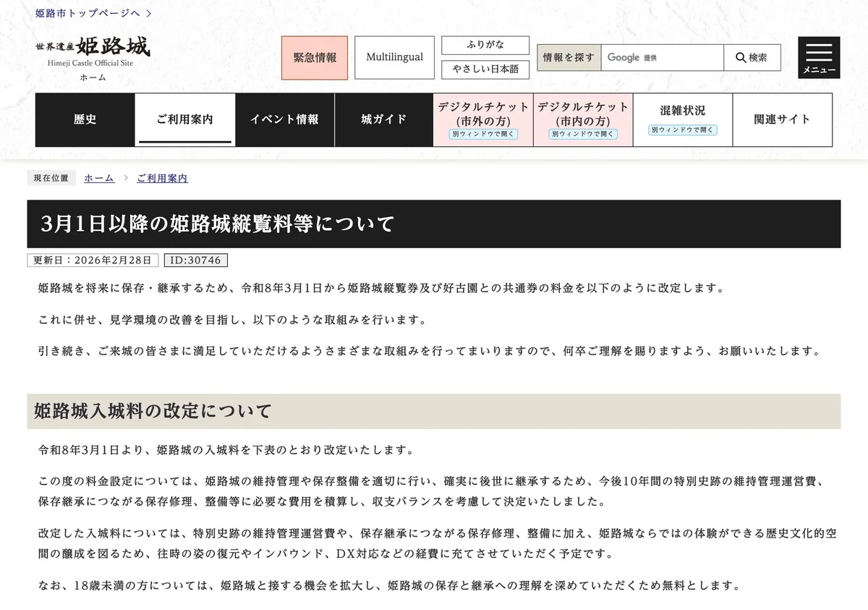
Task: Click the ID:30746 label
Action: pos(195,260)
